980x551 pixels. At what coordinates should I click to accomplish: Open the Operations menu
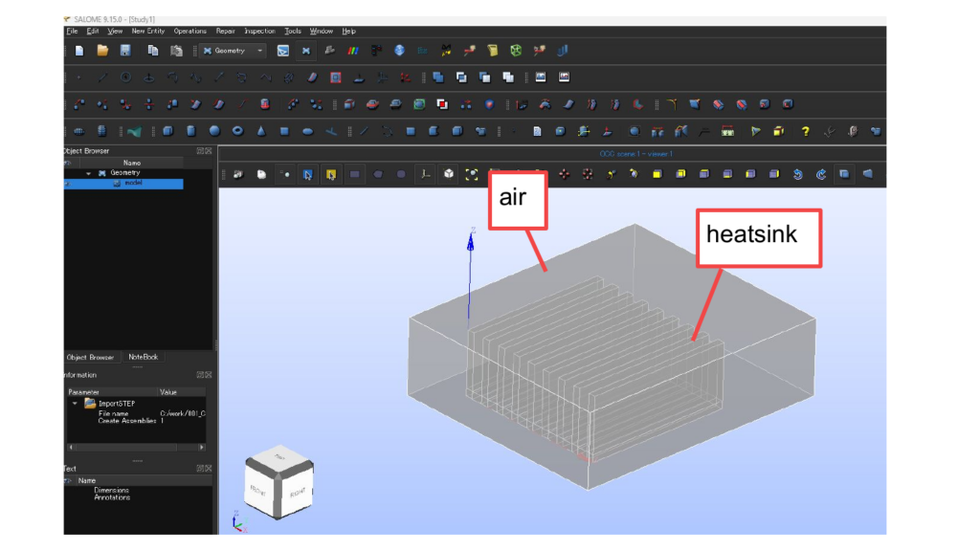pyautogui.click(x=189, y=31)
